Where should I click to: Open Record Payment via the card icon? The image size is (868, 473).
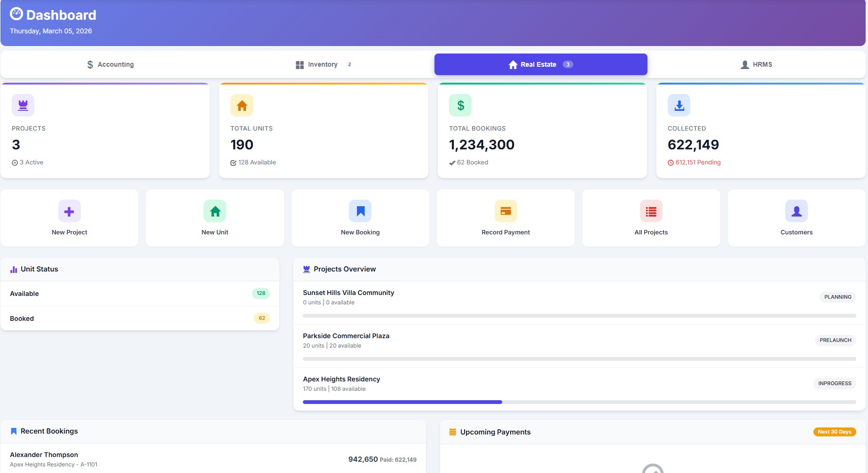point(505,211)
